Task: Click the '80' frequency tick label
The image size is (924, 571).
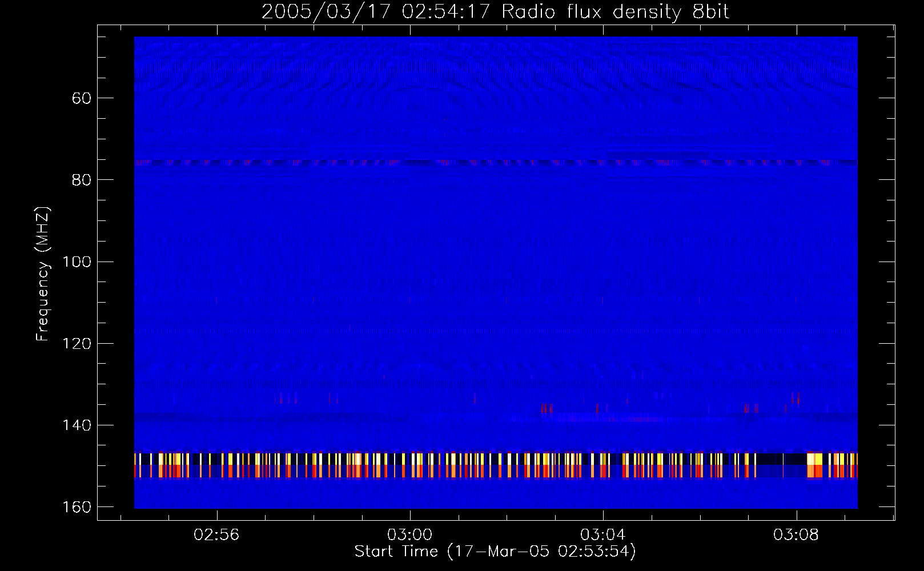Action: 82,180
